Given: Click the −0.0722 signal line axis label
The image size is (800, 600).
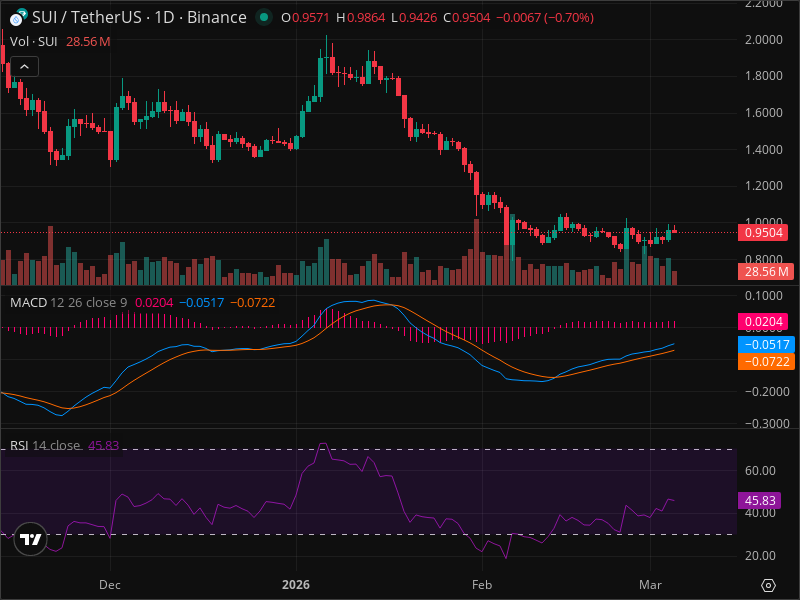Looking at the screenshot, I should click(x=766, y=362).
